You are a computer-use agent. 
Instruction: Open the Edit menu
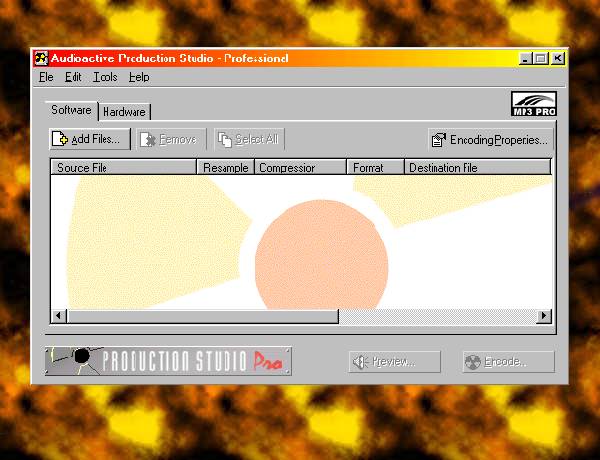coord(73,77)
